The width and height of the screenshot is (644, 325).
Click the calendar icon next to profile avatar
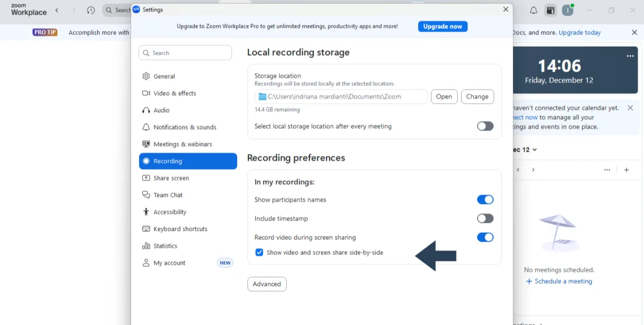[550, 10]
